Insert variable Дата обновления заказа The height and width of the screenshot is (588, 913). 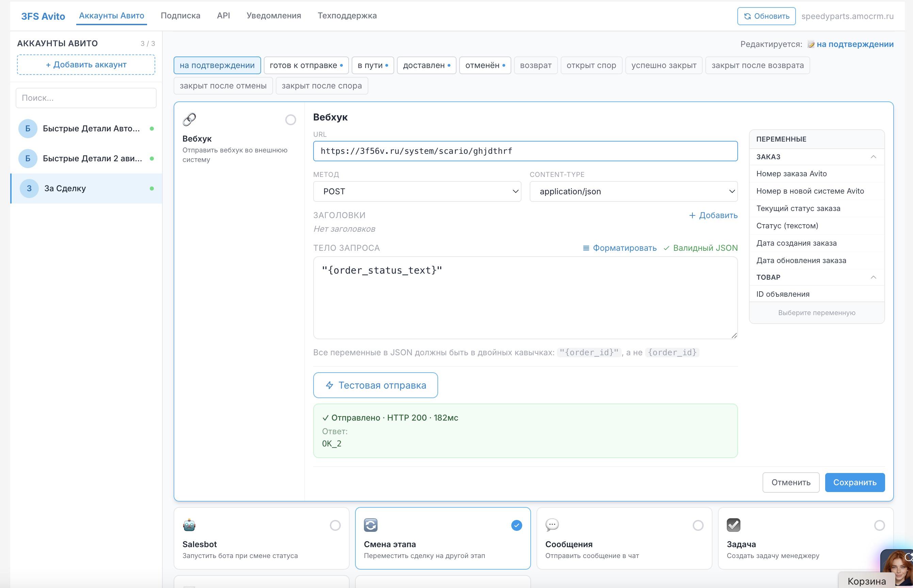pyautogui.click(x=817, y=260)
